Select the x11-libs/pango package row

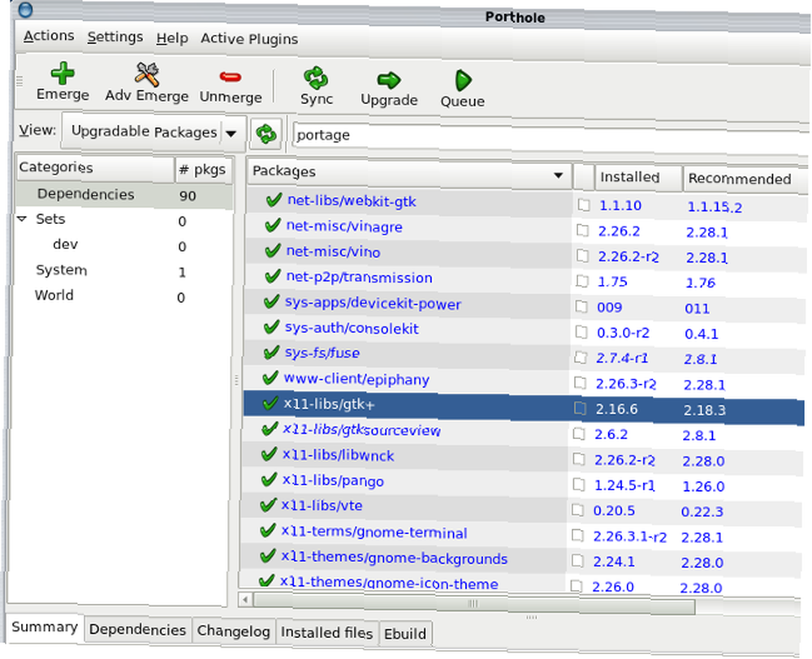(522, 482)
